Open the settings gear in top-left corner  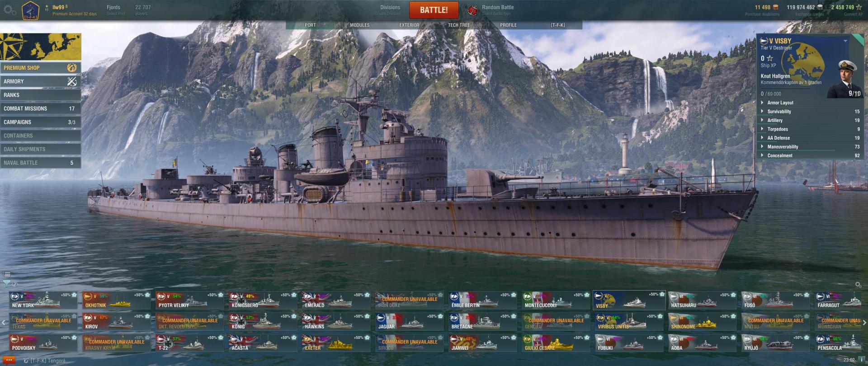tap(9, 9)
